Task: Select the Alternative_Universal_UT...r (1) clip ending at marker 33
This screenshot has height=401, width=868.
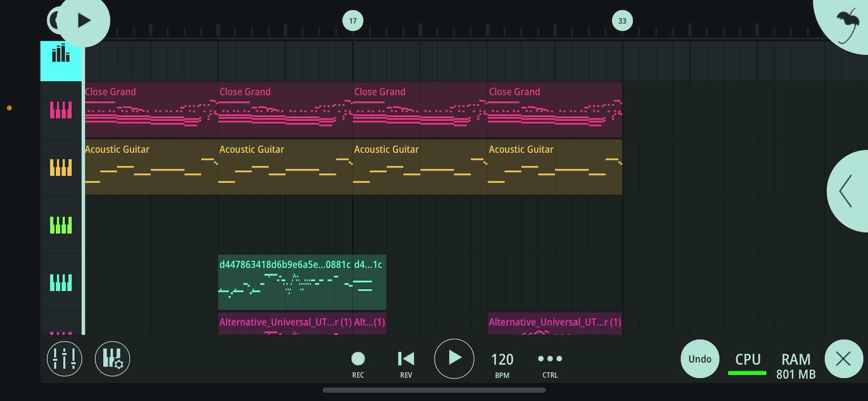Action: click(555, 324)
